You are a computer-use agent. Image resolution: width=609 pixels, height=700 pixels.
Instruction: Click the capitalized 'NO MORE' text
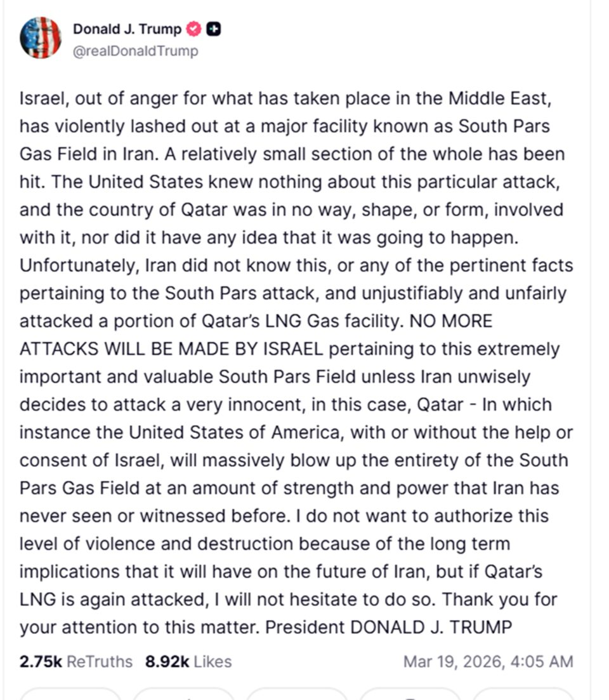[x=451, y=321]
